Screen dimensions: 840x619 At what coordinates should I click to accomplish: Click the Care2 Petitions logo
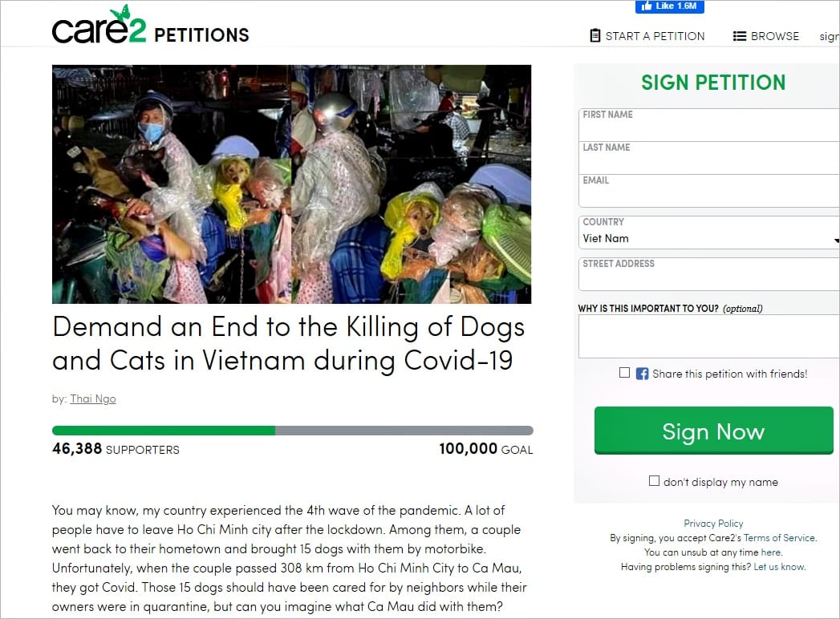coord(150,27)
